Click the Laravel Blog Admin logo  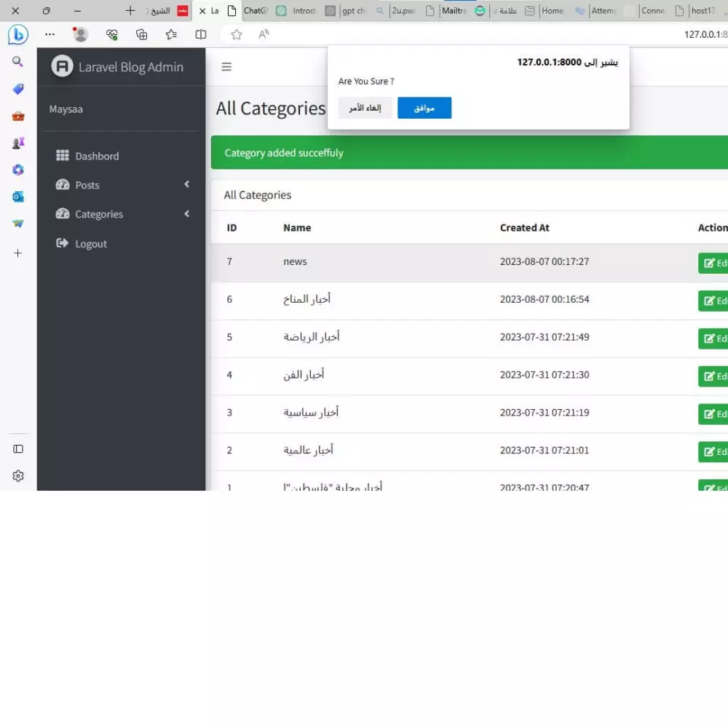pos(62,66)
